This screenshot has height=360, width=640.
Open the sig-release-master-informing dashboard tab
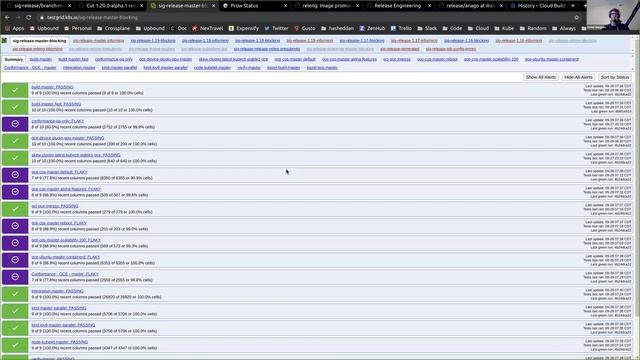tap(98, 41)
